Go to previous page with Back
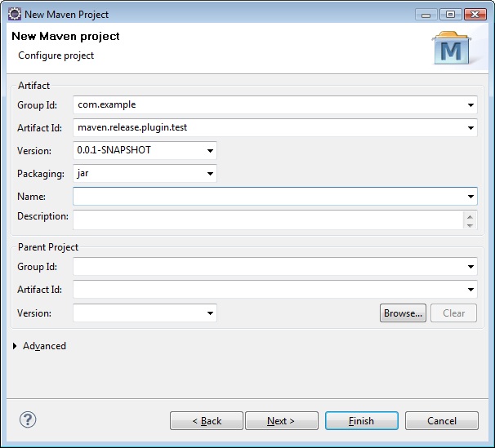This screenshot has height=448, width=495. click(207, 420)
